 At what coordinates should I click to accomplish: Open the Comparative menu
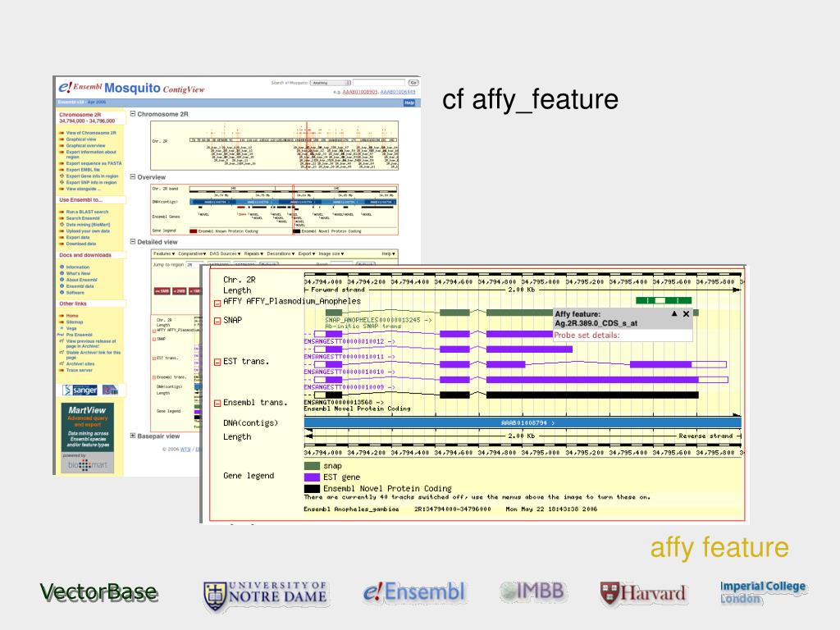pos(192,254)
